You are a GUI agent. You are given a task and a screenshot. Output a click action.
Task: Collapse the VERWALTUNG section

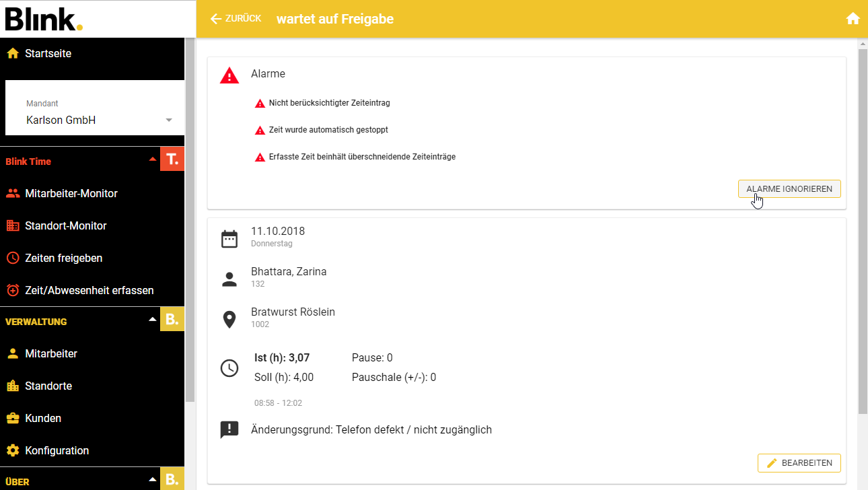pyautogui.click(x=153, y=320)
